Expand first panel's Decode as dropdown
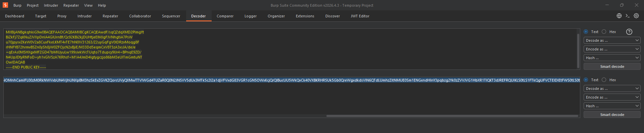The image size is (644, 133). [612, 40]
